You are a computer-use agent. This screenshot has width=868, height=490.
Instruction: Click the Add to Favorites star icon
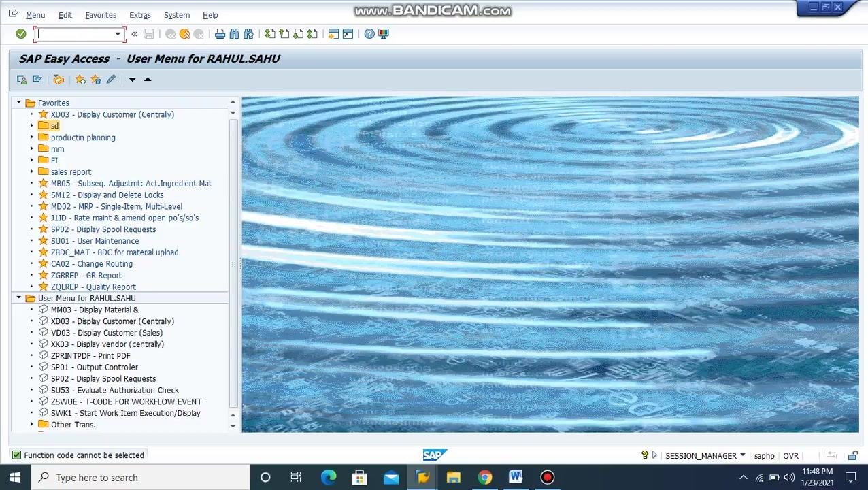[x=80, y=80]
